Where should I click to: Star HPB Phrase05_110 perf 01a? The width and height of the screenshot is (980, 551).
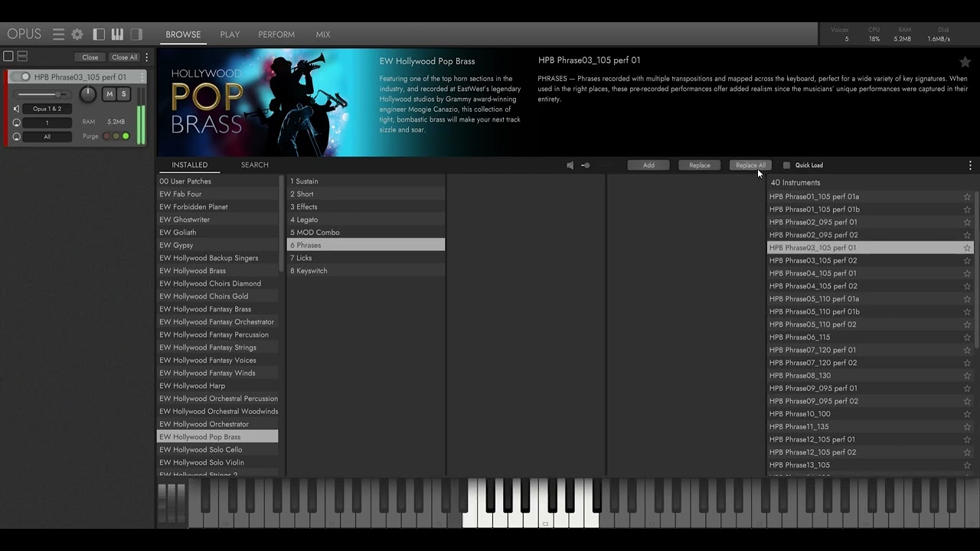click(967, 299)
